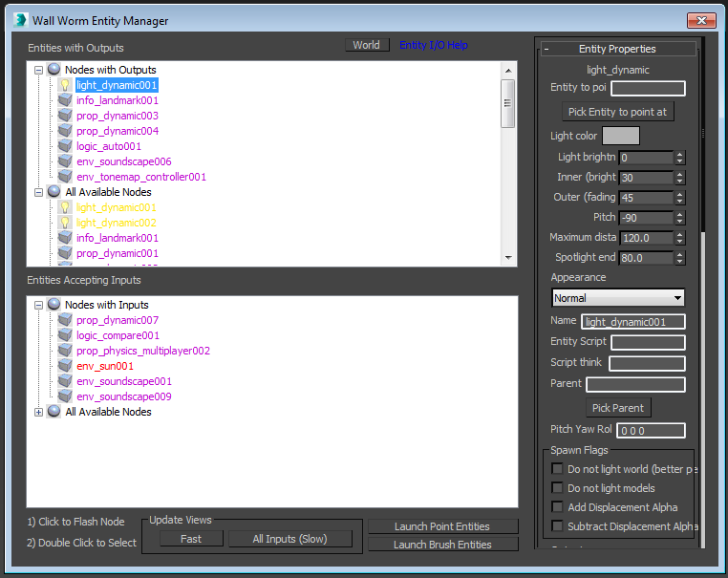Click cube icon next to logic_auto001
728x578 pixels.
[65, 146]
